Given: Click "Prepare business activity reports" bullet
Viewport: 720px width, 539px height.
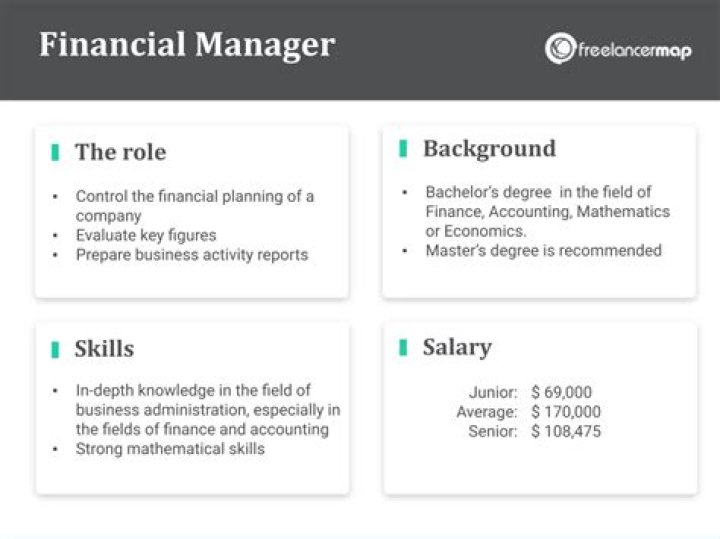Looking at the screenshot, I should tap(192, 254).
